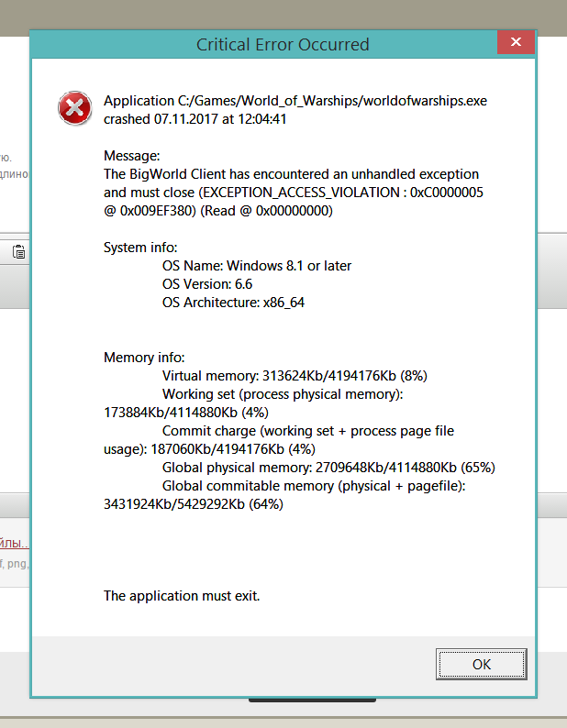
Task: Click the paste clipboard icon behind dialog
Action: coord(18,252)
